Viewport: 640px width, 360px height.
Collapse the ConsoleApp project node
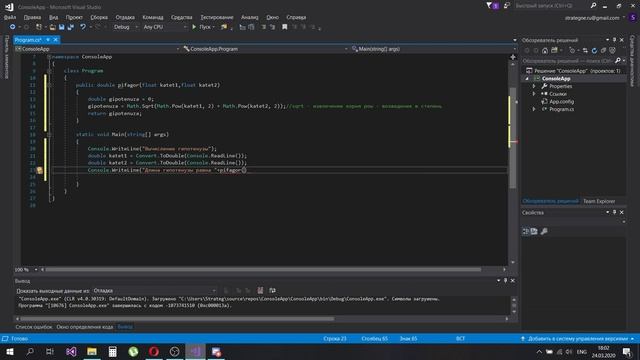[x=527, y=78]
